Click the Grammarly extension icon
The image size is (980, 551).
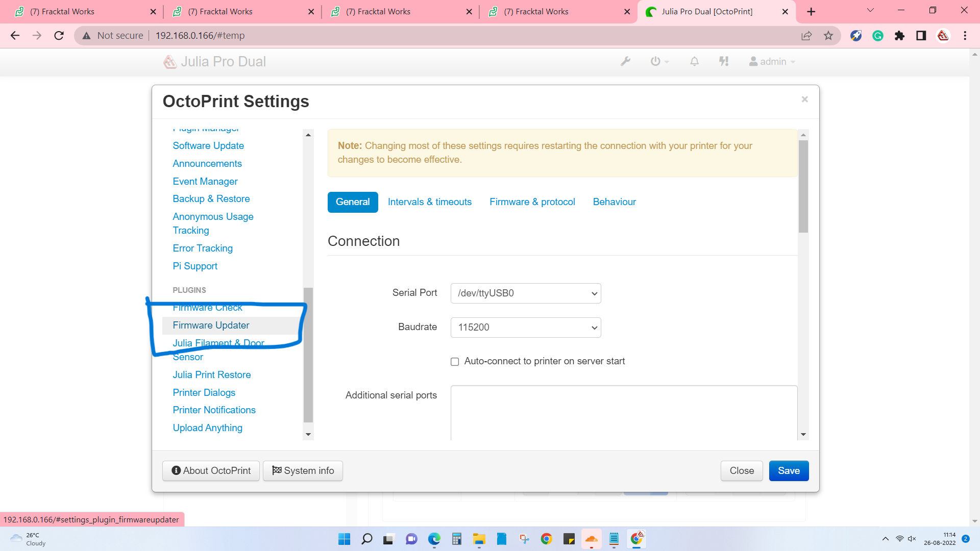click(878, 36)
